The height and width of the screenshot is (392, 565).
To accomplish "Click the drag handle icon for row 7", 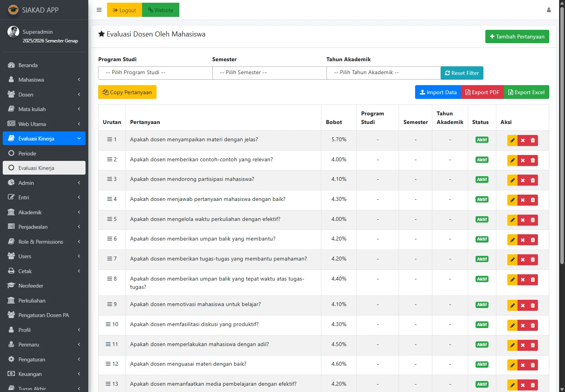I will 109,259.
